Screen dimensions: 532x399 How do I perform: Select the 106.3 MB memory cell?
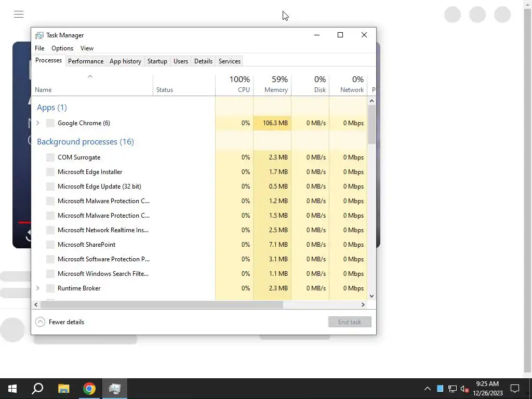coord(272,123)
